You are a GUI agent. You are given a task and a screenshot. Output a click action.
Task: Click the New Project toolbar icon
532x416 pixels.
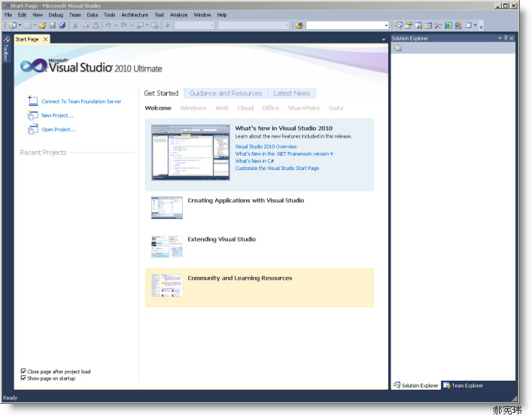pyautogui.click(x=13, y=25)
